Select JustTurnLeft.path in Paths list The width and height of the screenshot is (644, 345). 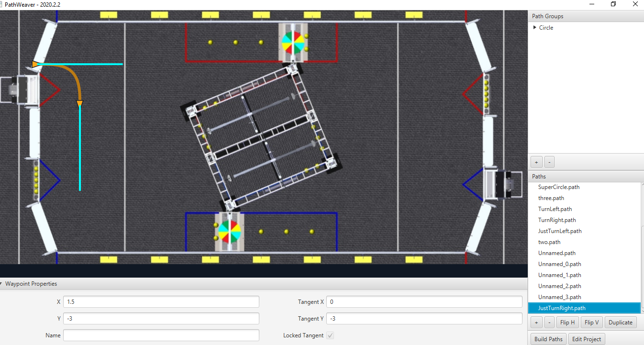pyautogui.click(x=584, y=231)
